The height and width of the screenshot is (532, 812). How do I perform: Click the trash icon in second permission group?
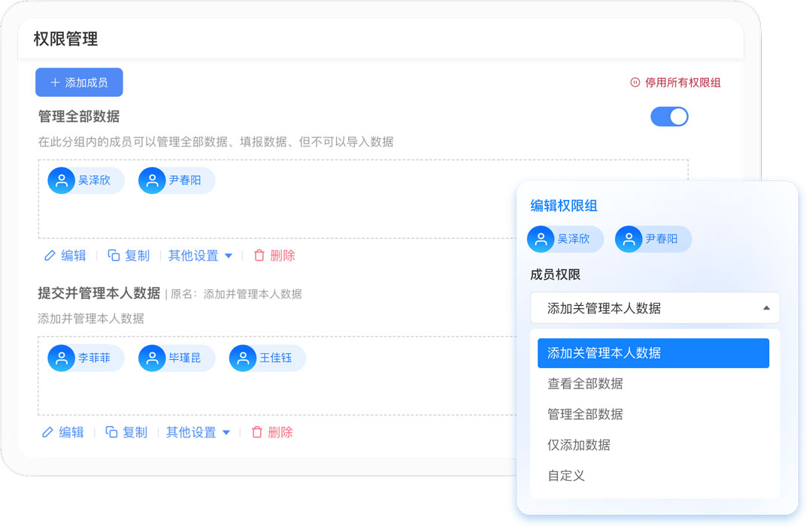click(257, 432)
